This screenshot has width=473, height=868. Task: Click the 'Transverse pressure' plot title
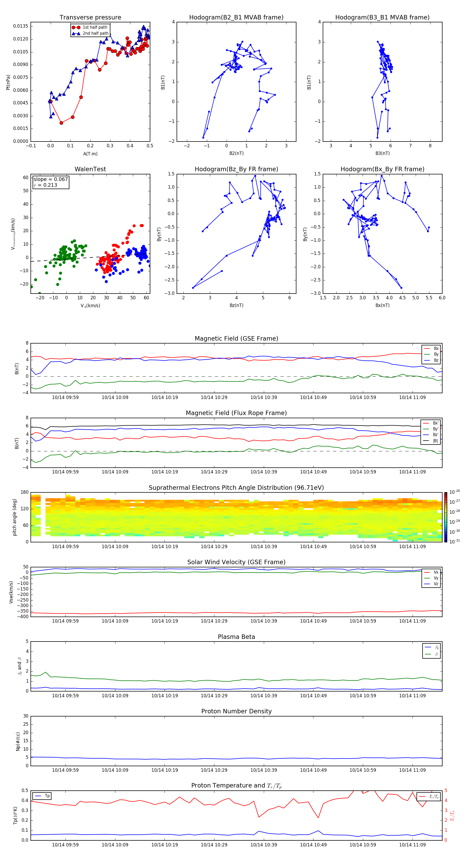[90, 18]
